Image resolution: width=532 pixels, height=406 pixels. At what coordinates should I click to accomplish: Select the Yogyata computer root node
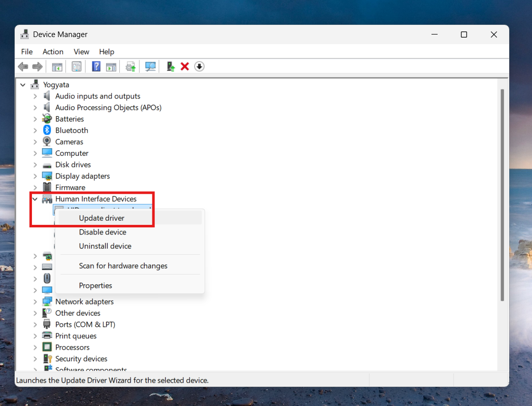57,84
